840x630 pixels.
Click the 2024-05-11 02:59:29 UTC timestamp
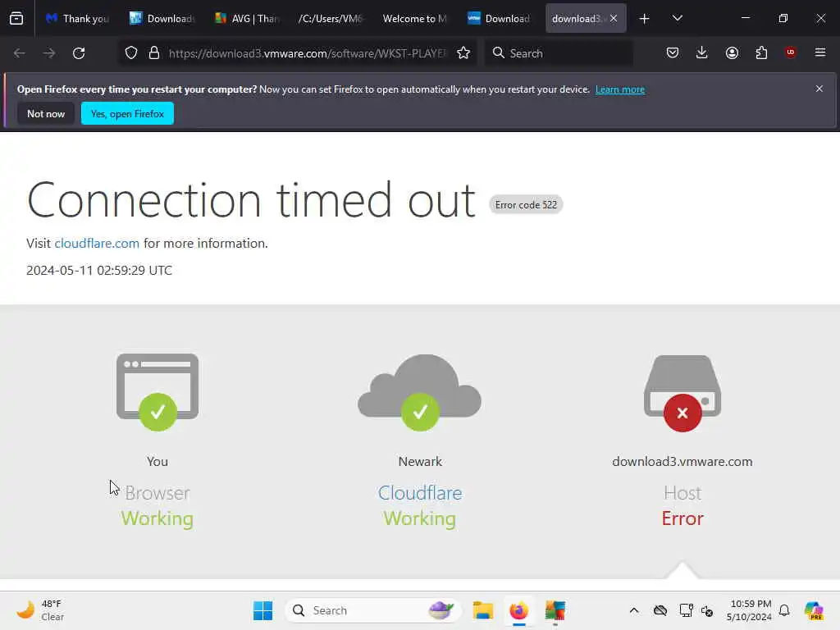pos(99,271)
